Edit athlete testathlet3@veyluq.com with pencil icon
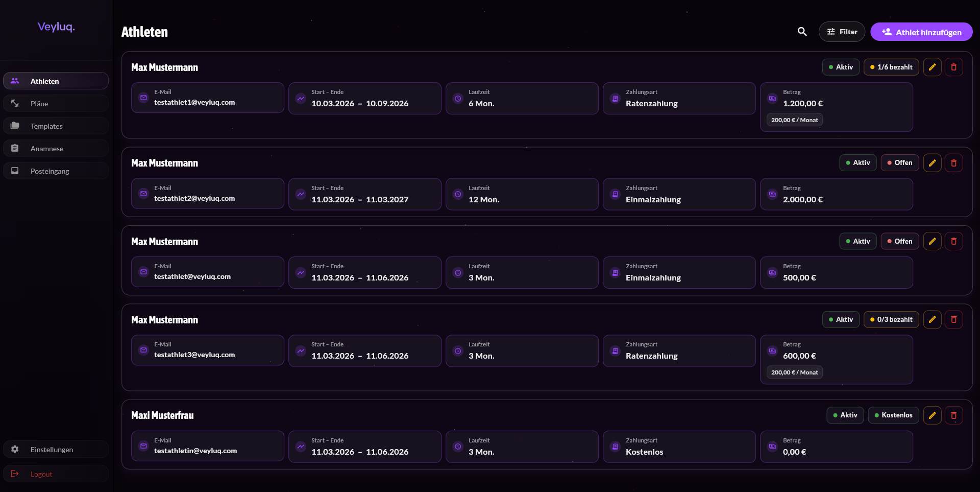 tap(932, 319)
